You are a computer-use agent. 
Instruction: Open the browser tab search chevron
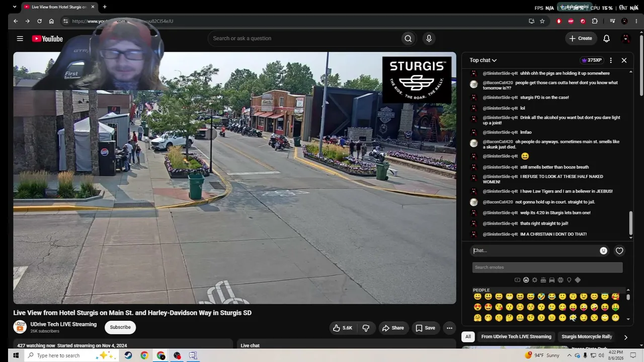[15, 7]
